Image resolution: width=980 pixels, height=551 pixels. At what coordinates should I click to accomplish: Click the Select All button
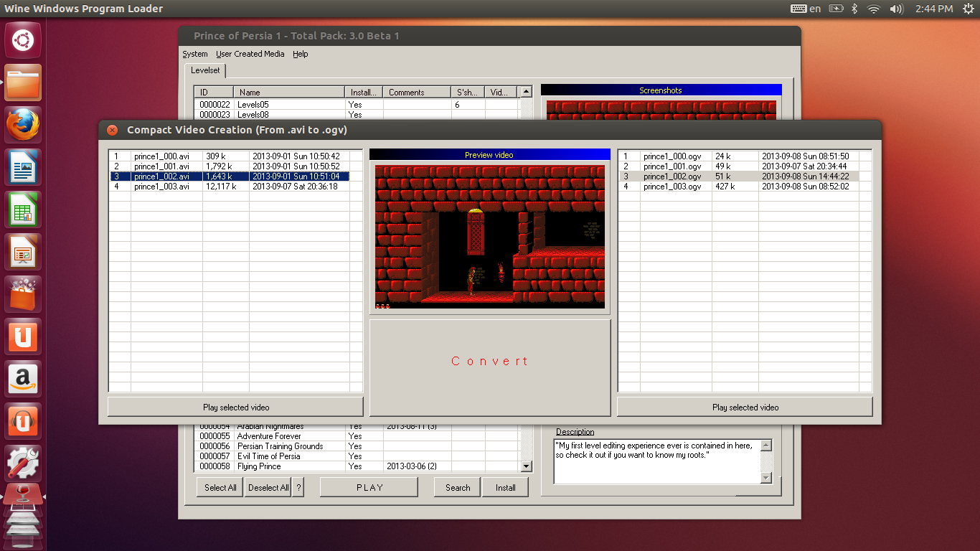[x=220, y=487]
